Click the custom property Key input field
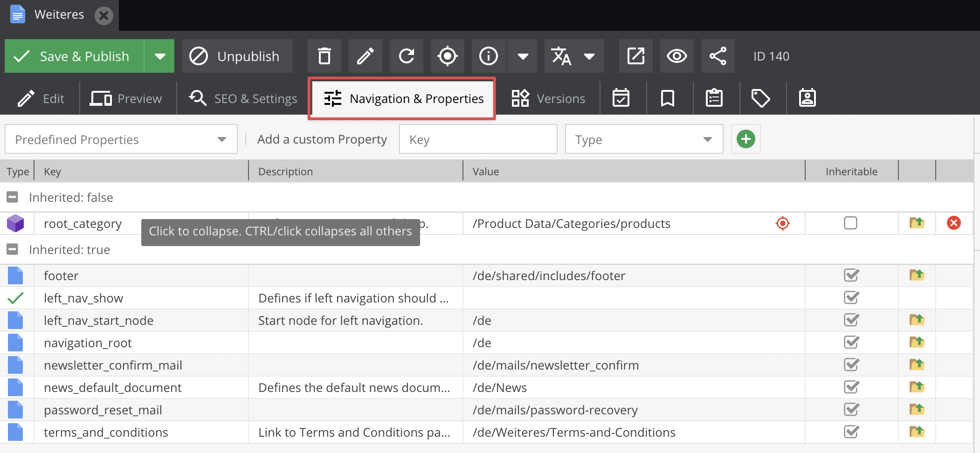This screenshot has height=453, width=980. [x=478, y=139]
